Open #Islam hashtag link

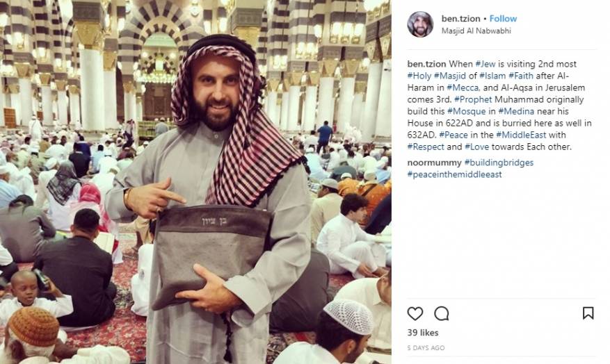(492, 76)
